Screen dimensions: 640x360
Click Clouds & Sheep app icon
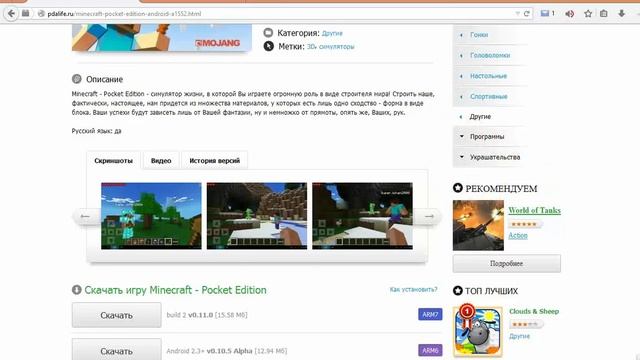tap(478, 332)
